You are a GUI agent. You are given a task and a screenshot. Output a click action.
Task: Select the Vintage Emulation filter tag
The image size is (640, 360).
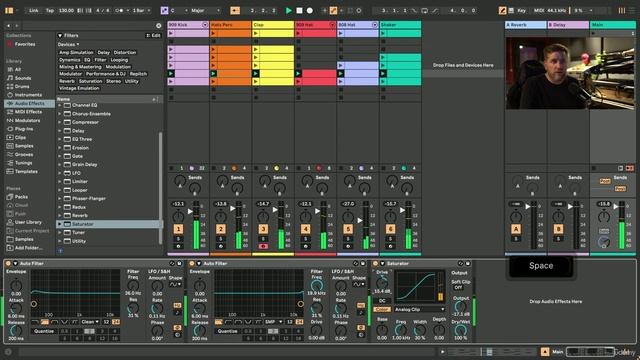[79, 88]
